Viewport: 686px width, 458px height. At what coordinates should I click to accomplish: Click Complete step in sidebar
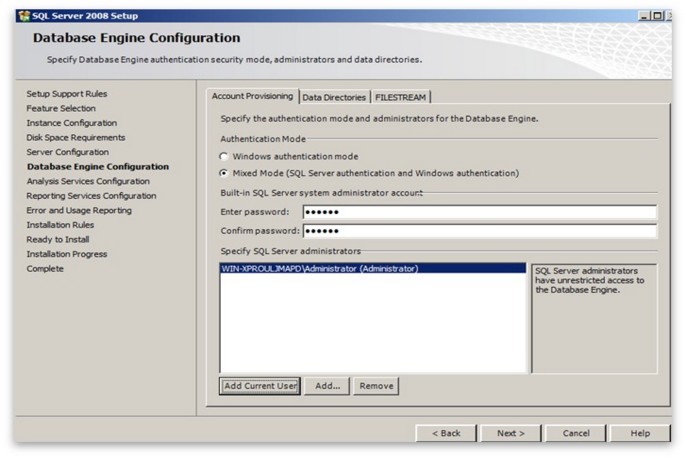[45, 269]
